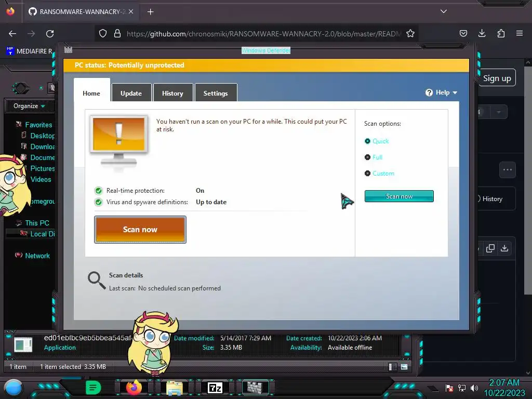The width and height of the screenshot is (532, 399).
Task: Open the tracking protection shield icon
Action: coord(103,34)
